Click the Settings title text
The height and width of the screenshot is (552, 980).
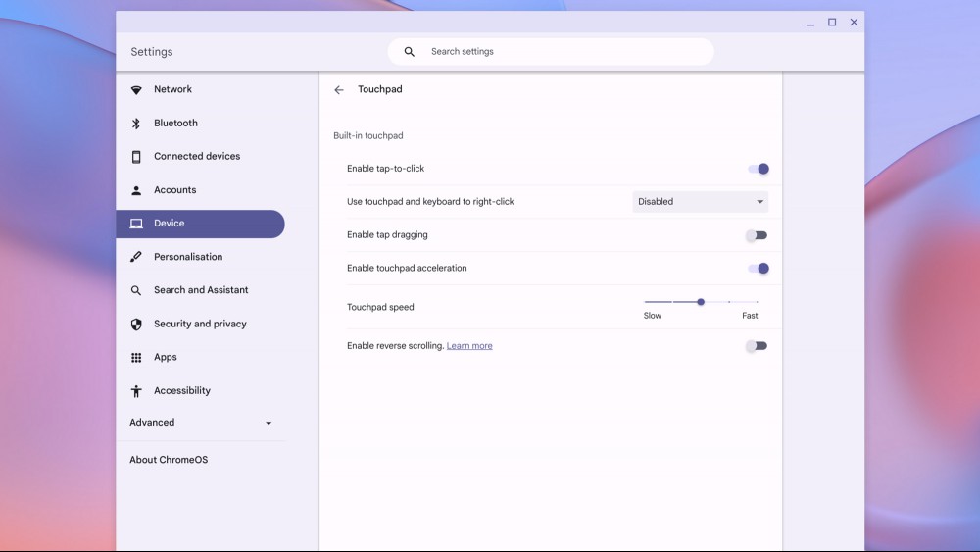151,52
